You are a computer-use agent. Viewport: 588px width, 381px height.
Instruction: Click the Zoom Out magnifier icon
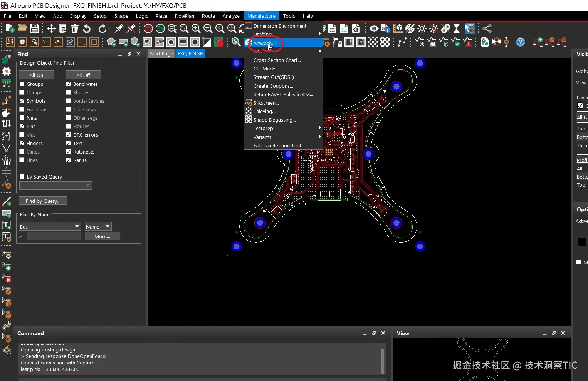click(x=208, y=28)
